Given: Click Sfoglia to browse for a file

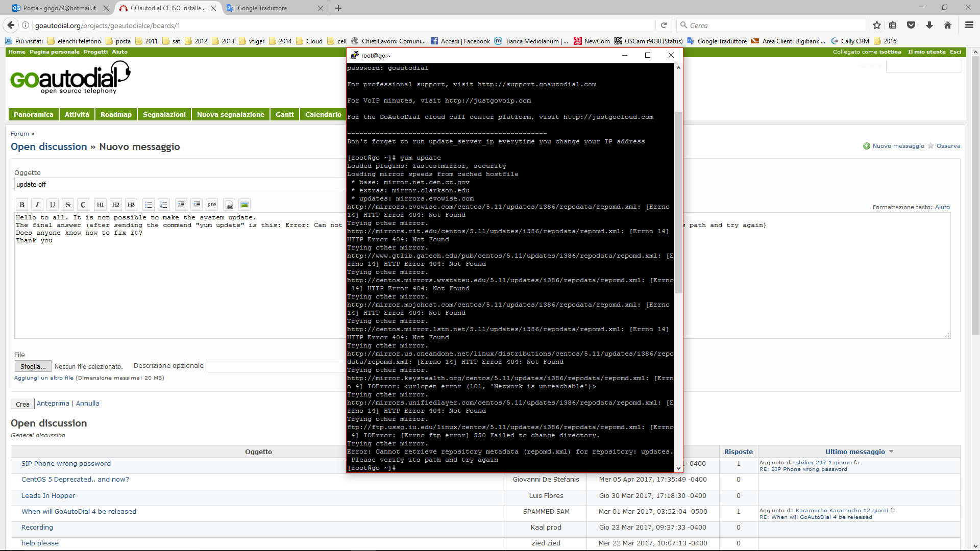Looking at the screenshot, I should [33, 366].
